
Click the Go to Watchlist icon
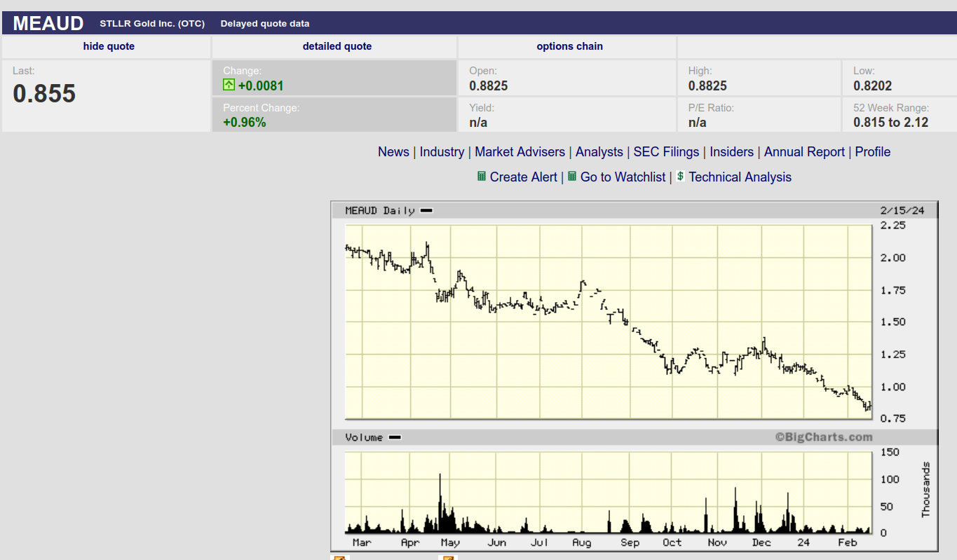tap(572, 177)
